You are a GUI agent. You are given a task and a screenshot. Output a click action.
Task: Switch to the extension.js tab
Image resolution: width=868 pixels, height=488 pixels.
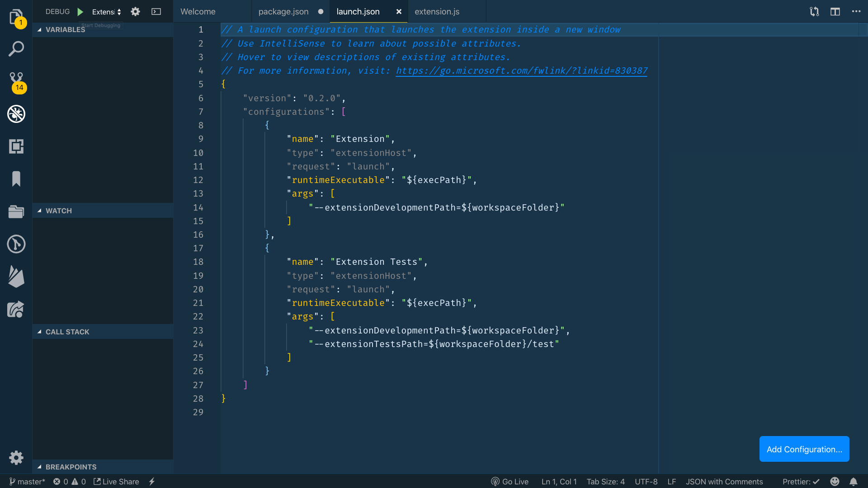click(x=437, y=12)
